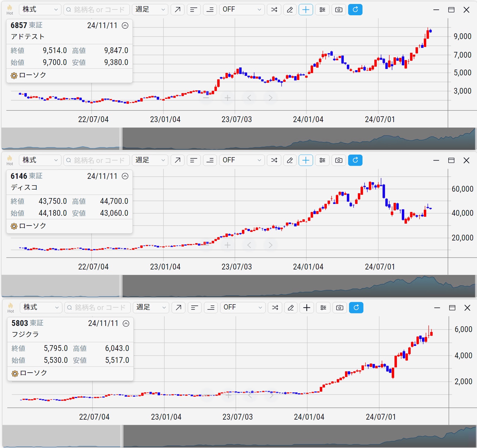
Task: Pan Advantest chart right with overlay arrow
Action: tap(270, 98)
